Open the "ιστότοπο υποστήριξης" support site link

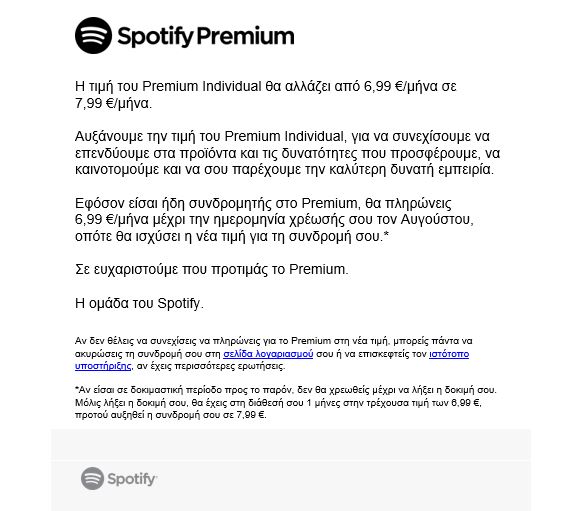[x=272, y=360]
